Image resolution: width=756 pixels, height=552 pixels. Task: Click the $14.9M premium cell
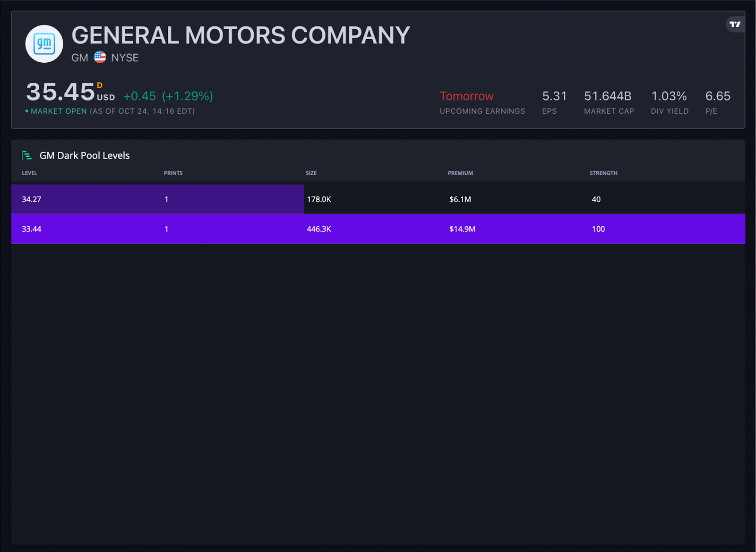(x=462, y=229)
